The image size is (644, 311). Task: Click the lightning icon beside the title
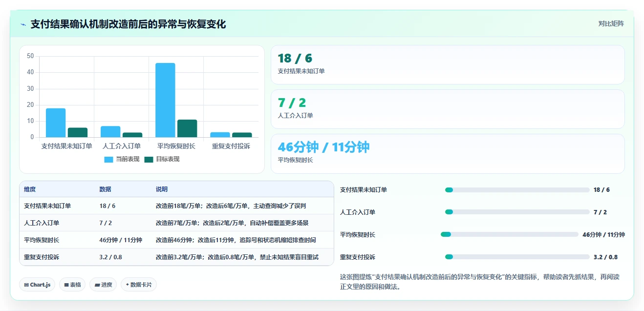point(23,24)
